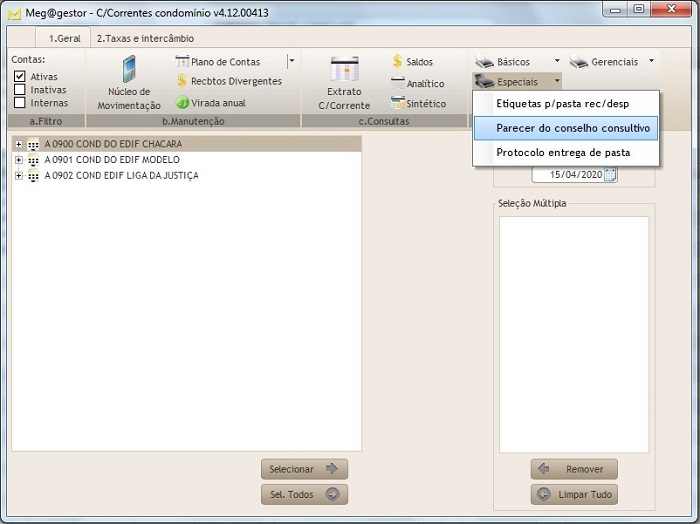
Task: Click the Gerenciais printer icon
Action: point(579,62)
